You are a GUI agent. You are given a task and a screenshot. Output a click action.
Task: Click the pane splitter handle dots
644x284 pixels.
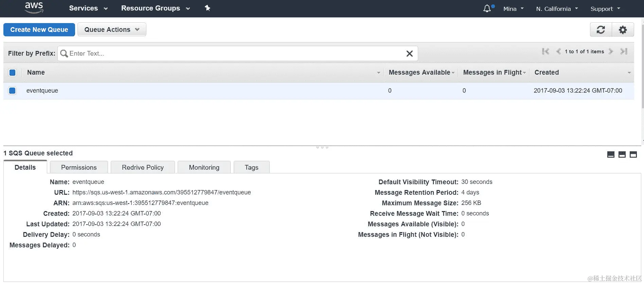click(322, 147)
